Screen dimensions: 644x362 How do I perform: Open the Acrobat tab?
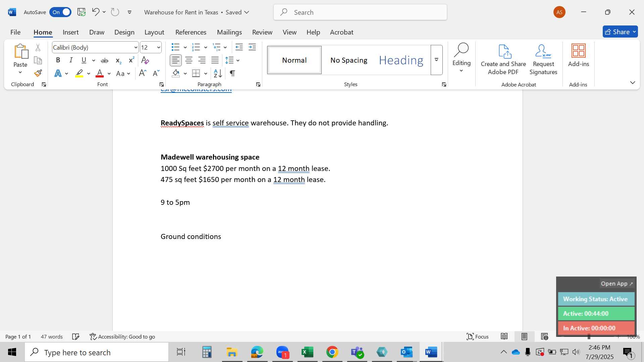(341, 32)
